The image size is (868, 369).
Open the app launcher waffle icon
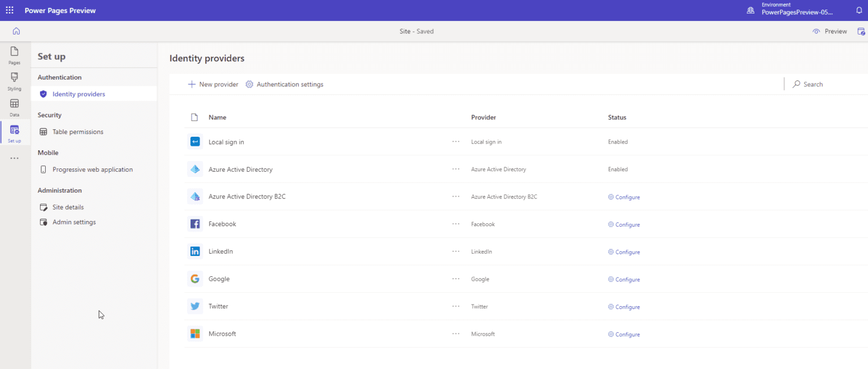(x=9, y=10)
